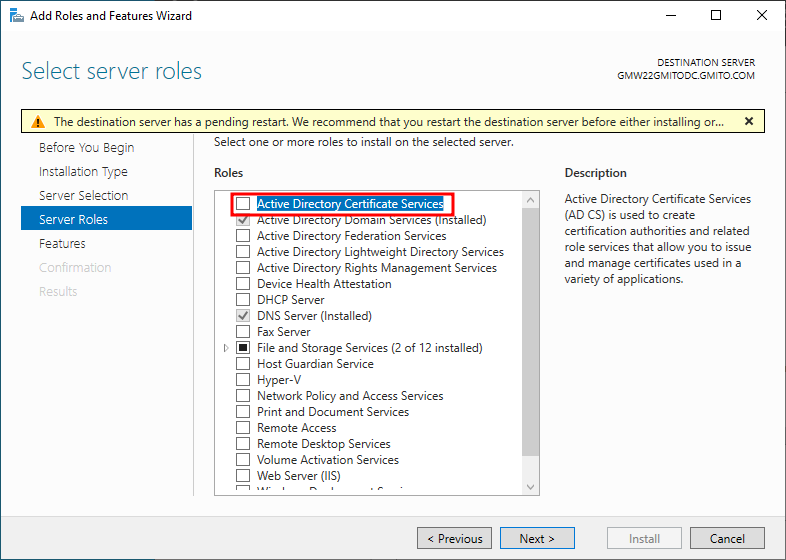Select DNS Server (Installed) row

[x=314, y=316]
